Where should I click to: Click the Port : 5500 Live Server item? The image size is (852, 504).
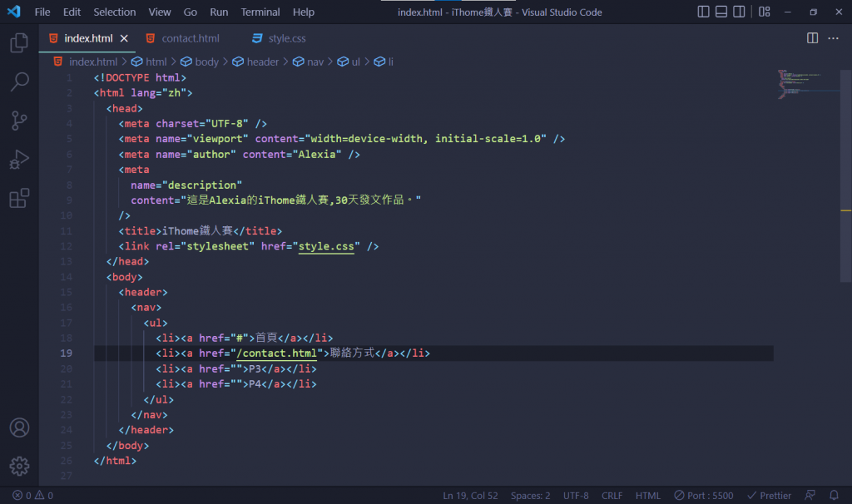tap(704, 496)
